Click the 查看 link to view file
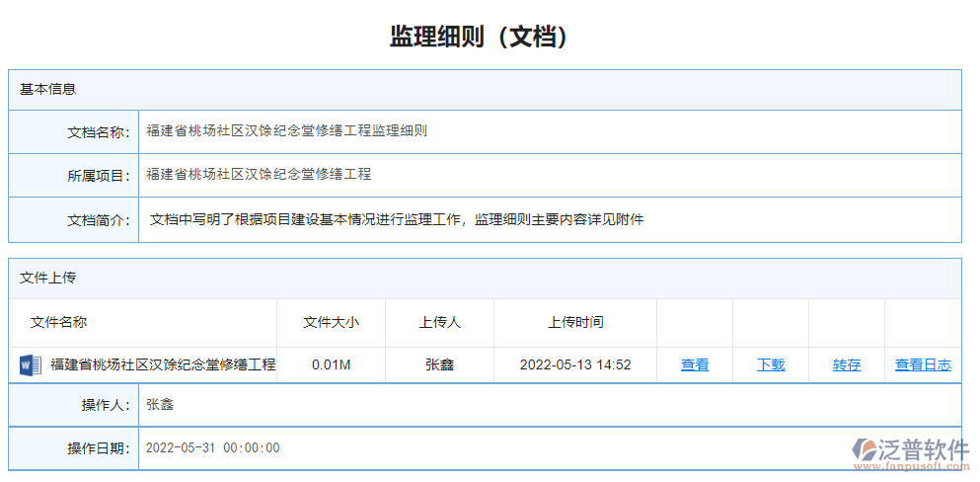 click(x=695, y=365)
